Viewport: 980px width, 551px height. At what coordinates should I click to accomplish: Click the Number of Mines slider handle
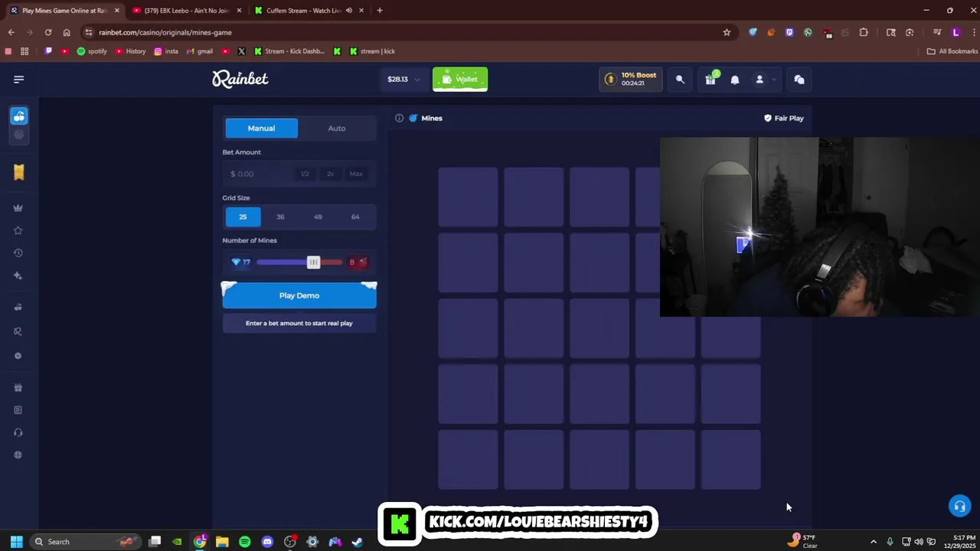click(313, 262)
